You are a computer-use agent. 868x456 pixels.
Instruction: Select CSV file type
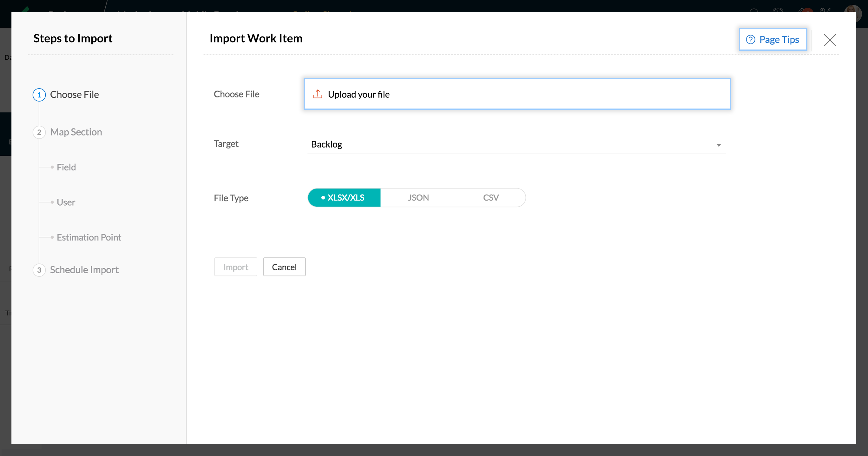(490, 198)
